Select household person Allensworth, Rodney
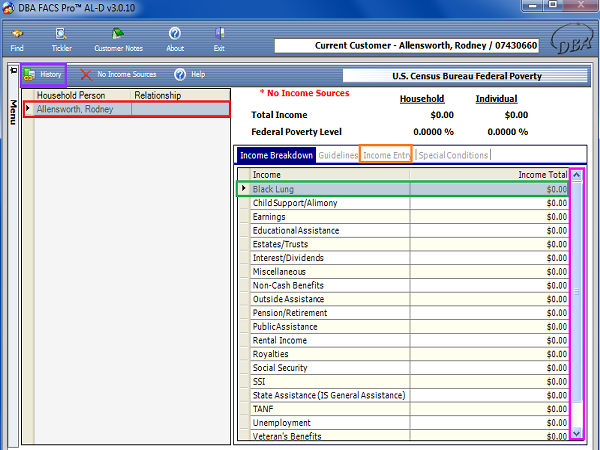 [127, 109]
